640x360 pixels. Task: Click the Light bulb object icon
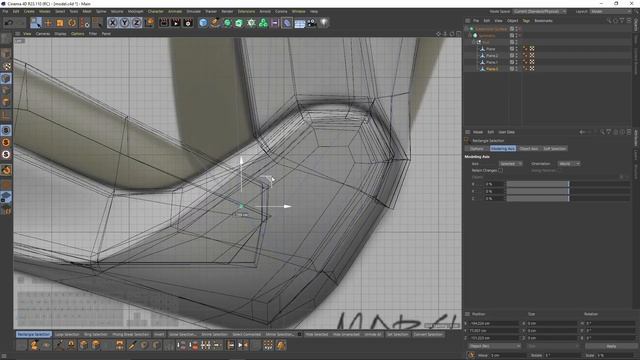coord(324,23)
